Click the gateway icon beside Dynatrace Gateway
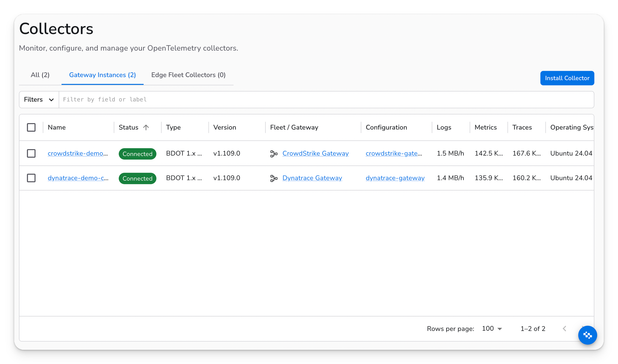This screenshot has height=364, width=618. click(274, 178)
